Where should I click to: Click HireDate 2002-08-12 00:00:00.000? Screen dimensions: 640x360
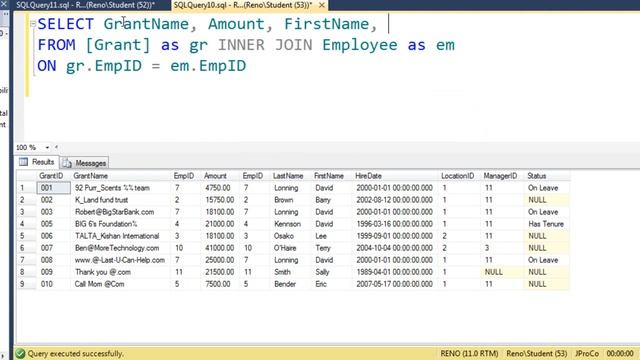click(394, 200)
